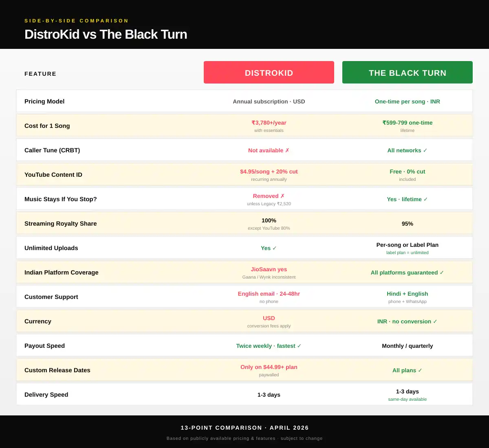Viewport: 489px width, 448px height.
Task: Click the 'DistroKid vs The Black Turn' title
Action: (106, 35)
